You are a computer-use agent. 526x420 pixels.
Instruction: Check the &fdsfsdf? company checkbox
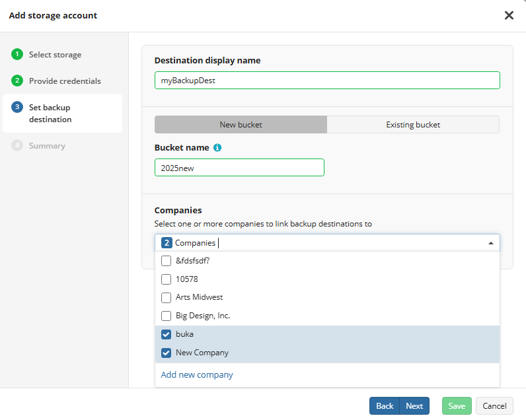(166, 261)
